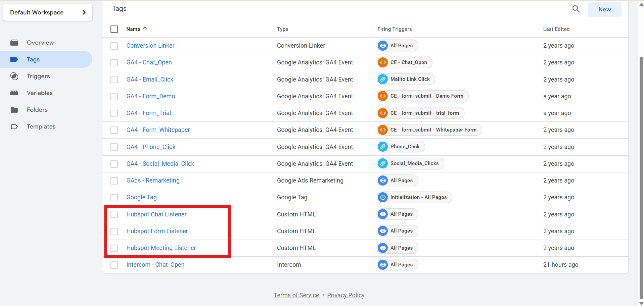Image resolution: width=644 pixels, height=306 pixels.
Task: Click the link icon on the Mailto Link Click trigger
Action: (383, 79)
